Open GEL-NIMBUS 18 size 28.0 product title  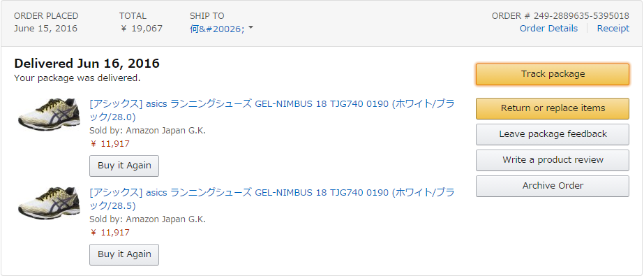click(272, 110)
